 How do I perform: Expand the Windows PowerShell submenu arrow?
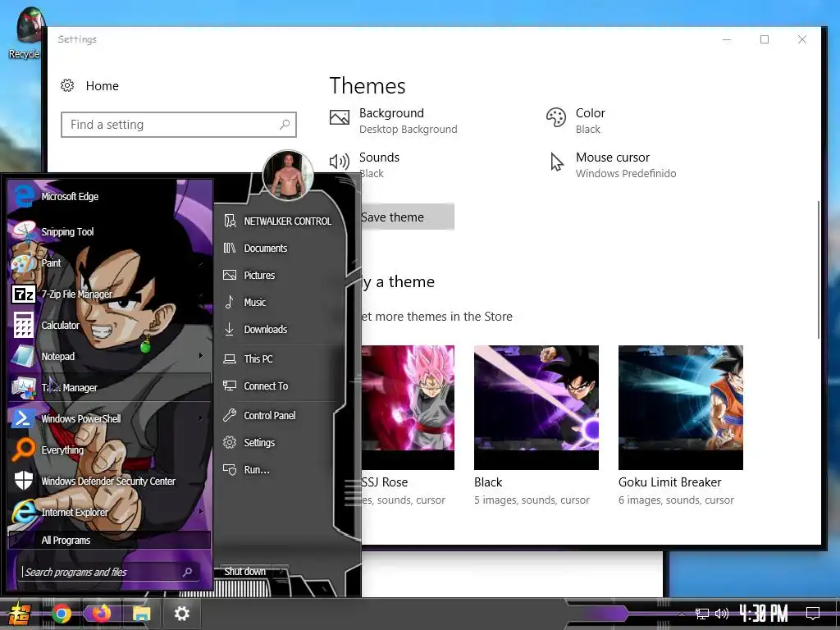(201, 418)
